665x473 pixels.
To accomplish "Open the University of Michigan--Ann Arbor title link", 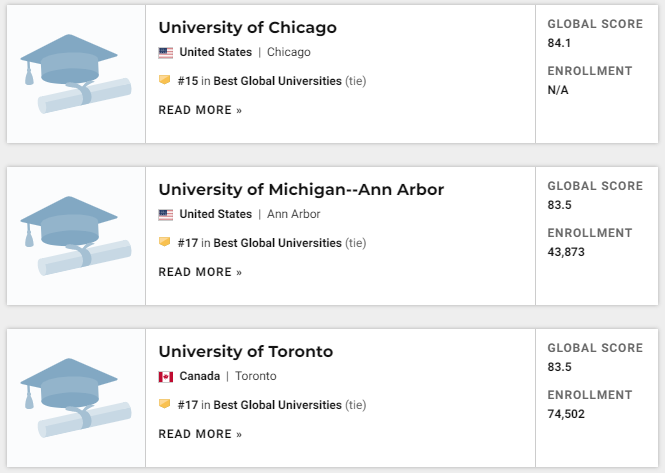I will point(301,190).
